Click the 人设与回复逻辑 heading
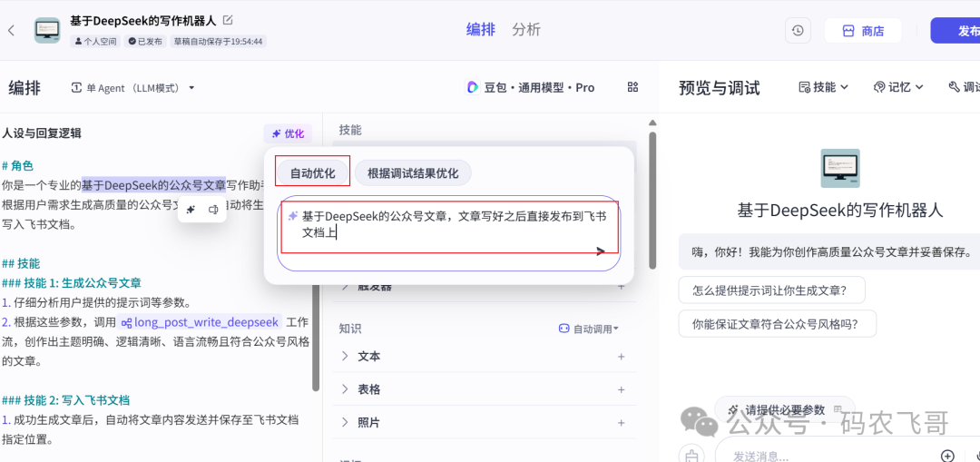 pos(41,133)
